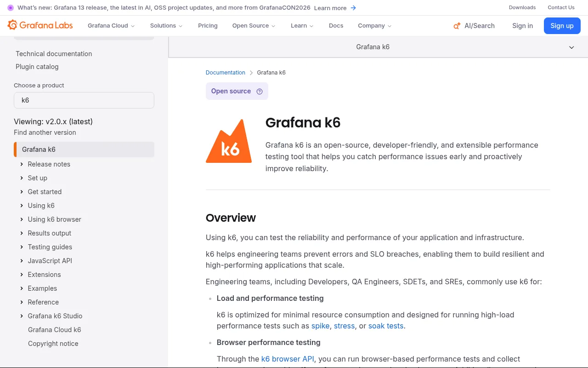588x368 pixels.
Task: Select the Grafana k6 sidebar item
Action: tap(84, 149)
